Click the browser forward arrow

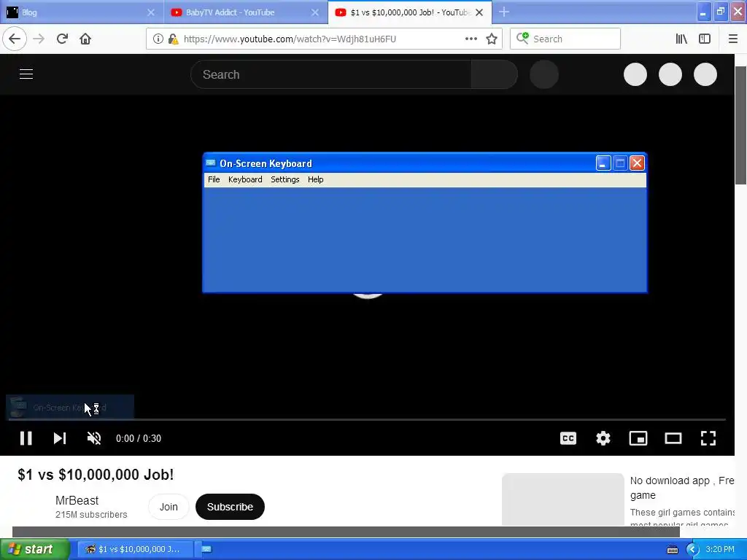click(x=39, y=39)
